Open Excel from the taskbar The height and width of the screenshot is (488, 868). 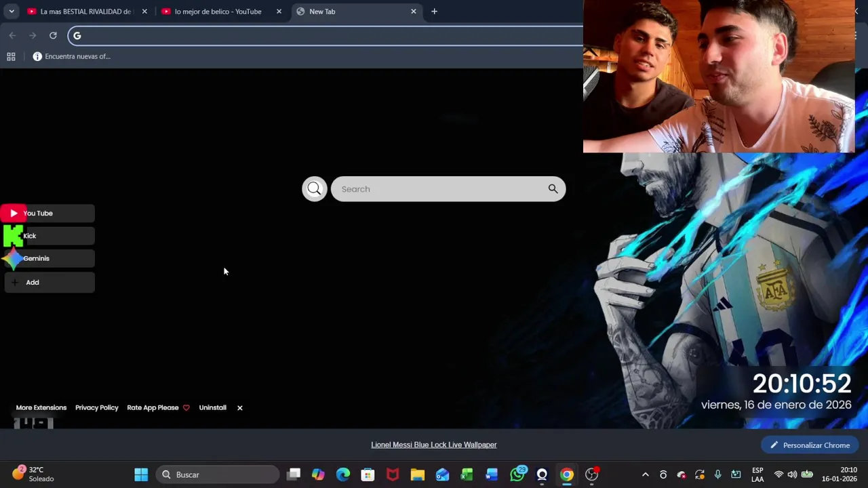point(467,474)
